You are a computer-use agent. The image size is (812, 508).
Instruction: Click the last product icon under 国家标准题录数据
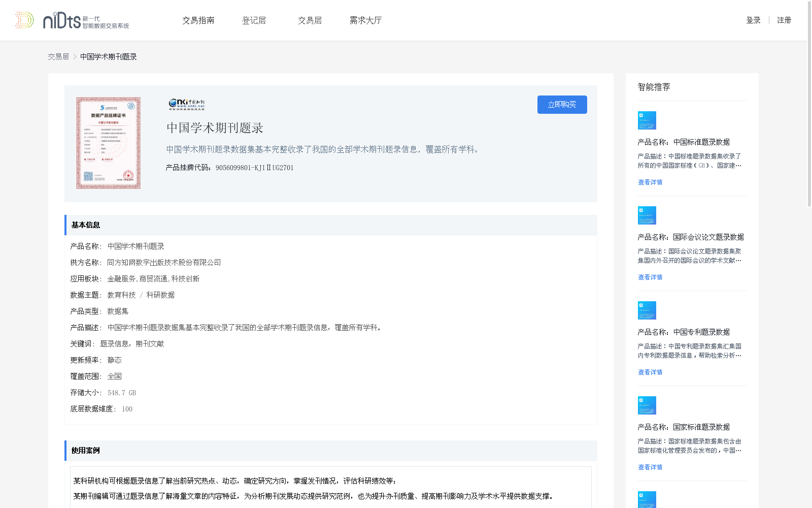647,499
